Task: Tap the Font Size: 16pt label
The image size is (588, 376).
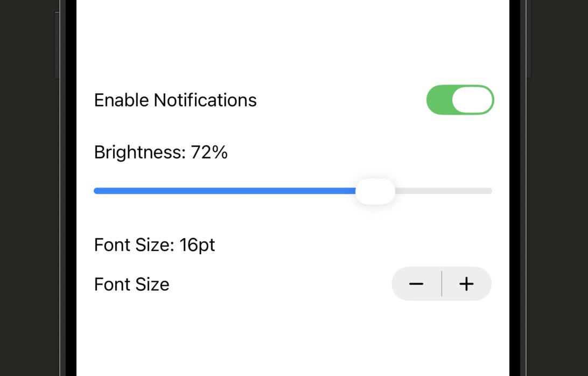Action: click(x=155, y=245)
